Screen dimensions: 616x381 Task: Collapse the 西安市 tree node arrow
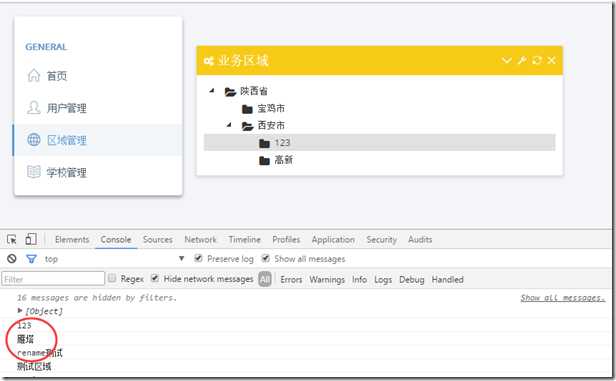pos(229,125)
